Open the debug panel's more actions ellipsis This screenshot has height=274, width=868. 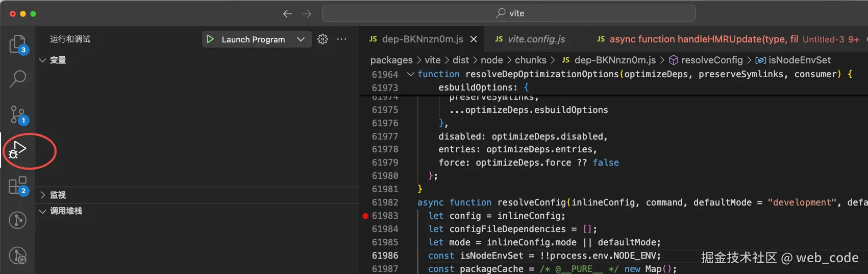[x=341, y=39]
